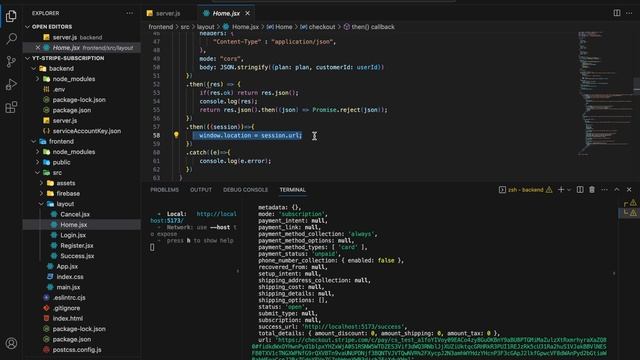Collapse the Open Editors section
640x360 pixels.
(x=52, y=27)
